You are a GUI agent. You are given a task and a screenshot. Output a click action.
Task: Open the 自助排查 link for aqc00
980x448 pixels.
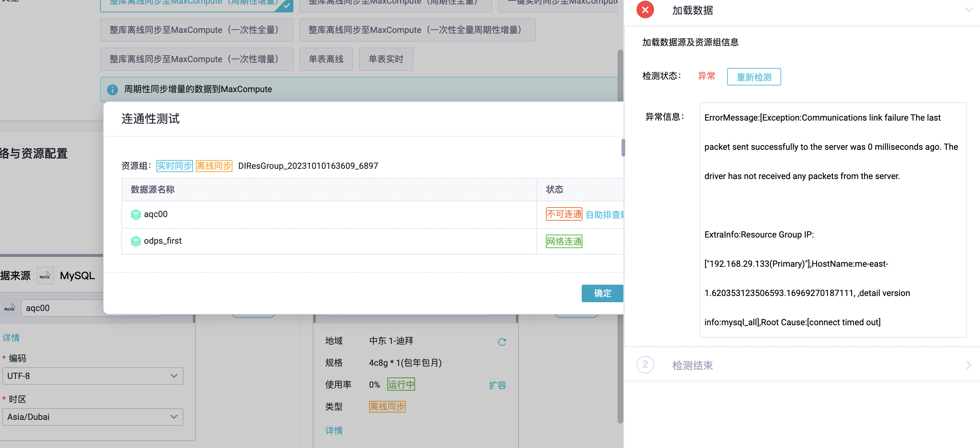point(604,214)
